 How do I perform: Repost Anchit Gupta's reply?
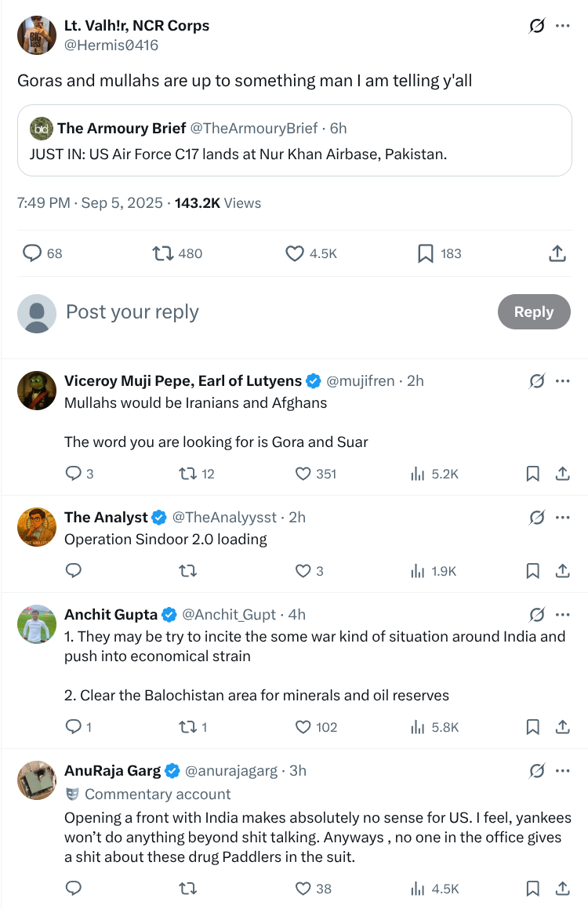(x=188, y=727)
